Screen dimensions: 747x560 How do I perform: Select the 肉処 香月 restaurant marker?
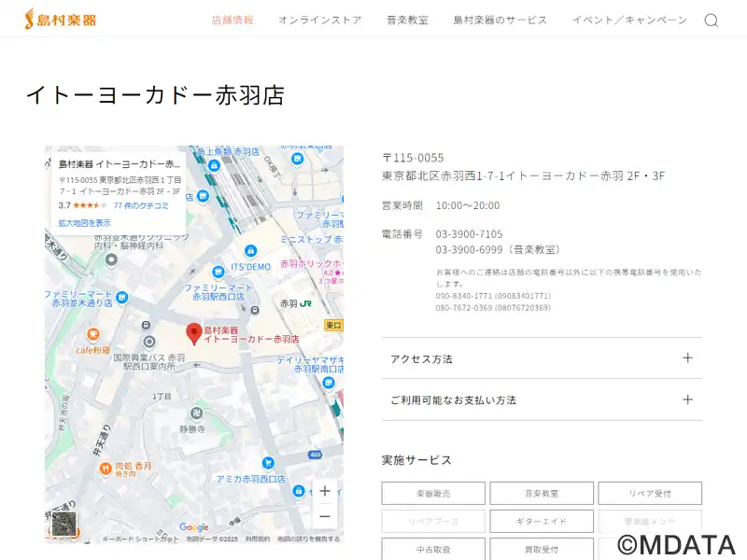point(106,469)
